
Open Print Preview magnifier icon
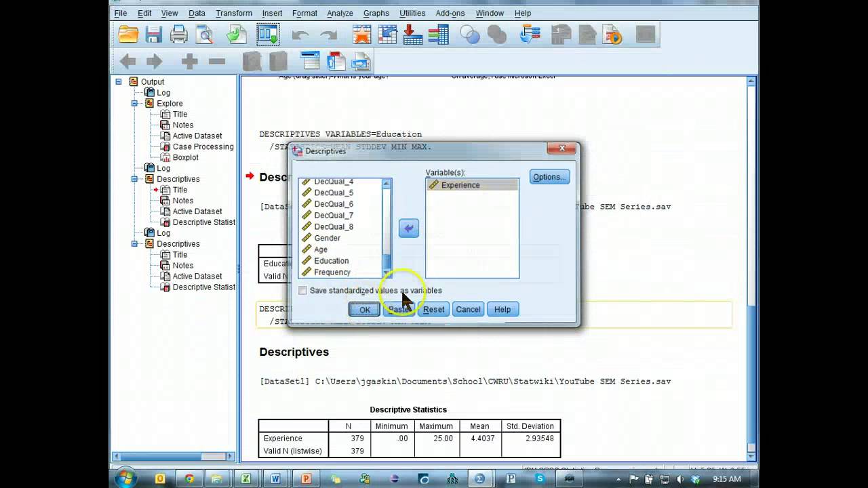pos(204,35)
